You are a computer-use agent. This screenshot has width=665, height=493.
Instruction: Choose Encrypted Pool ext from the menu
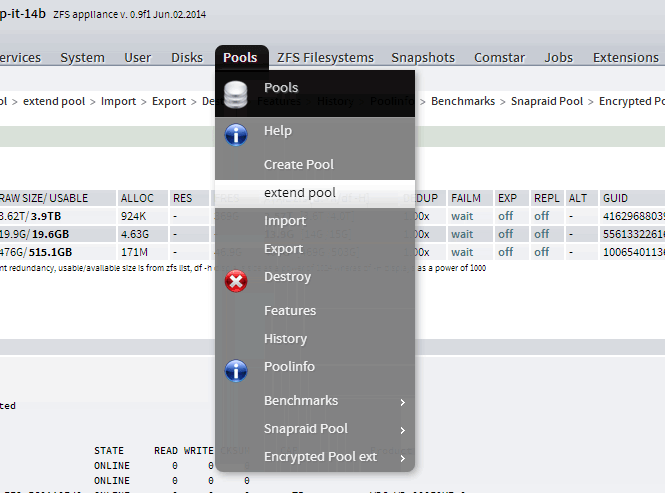(315, 457)
